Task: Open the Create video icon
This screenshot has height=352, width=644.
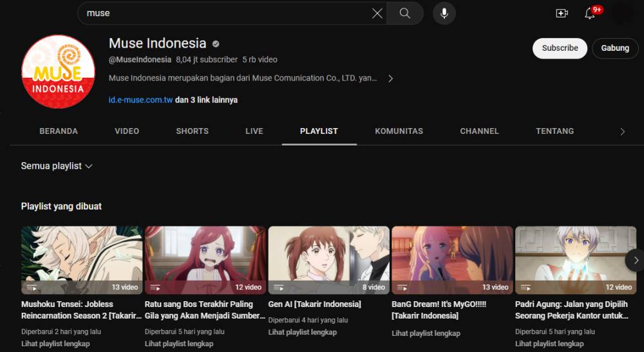Action: 562,13
